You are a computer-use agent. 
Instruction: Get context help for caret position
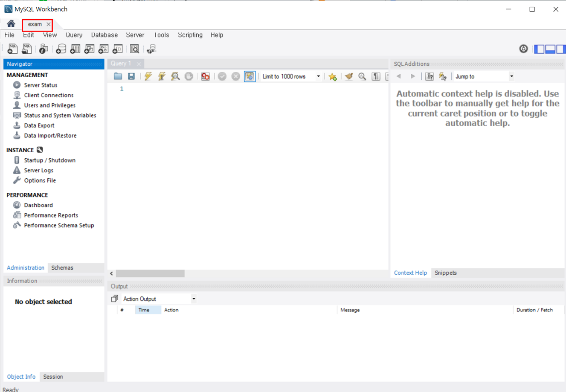[x=429, y=76]
